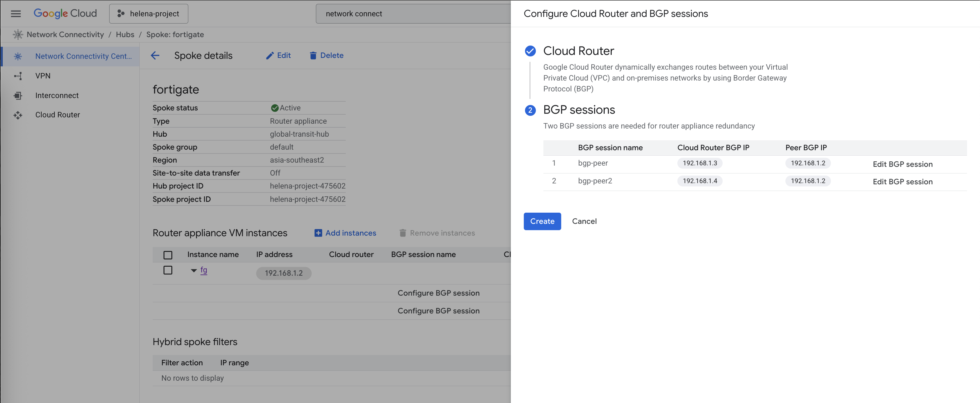Click the Create button
Viewport: 980px width, 403px height.
[x=542, y=221]
